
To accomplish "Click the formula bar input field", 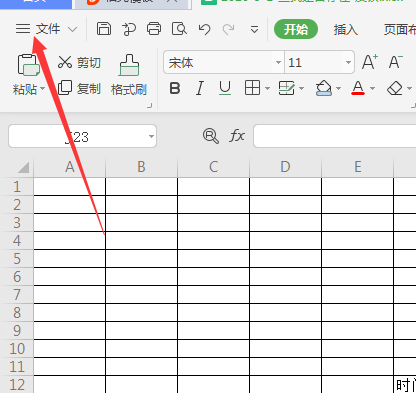I will (334, 136).
